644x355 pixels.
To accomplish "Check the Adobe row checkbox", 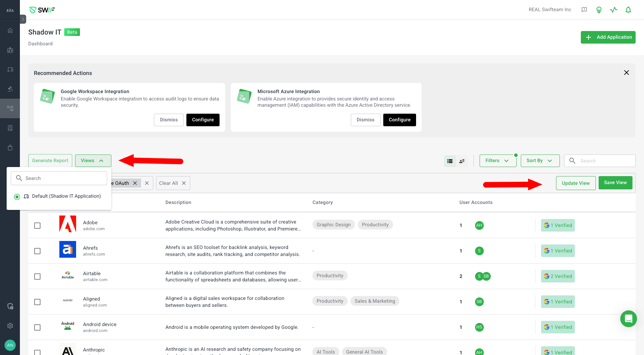I will coord(37,226).
